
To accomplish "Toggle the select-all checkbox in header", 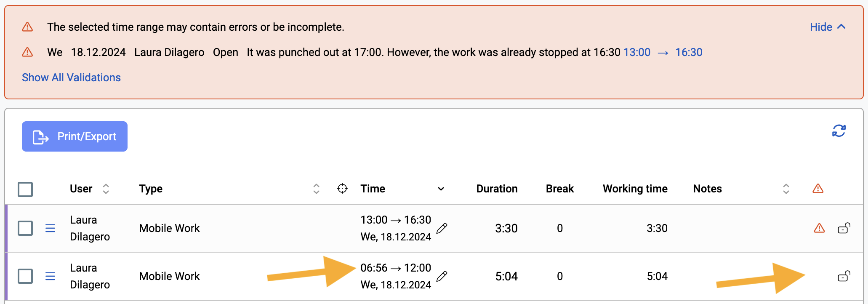I will tap(25, 189).
